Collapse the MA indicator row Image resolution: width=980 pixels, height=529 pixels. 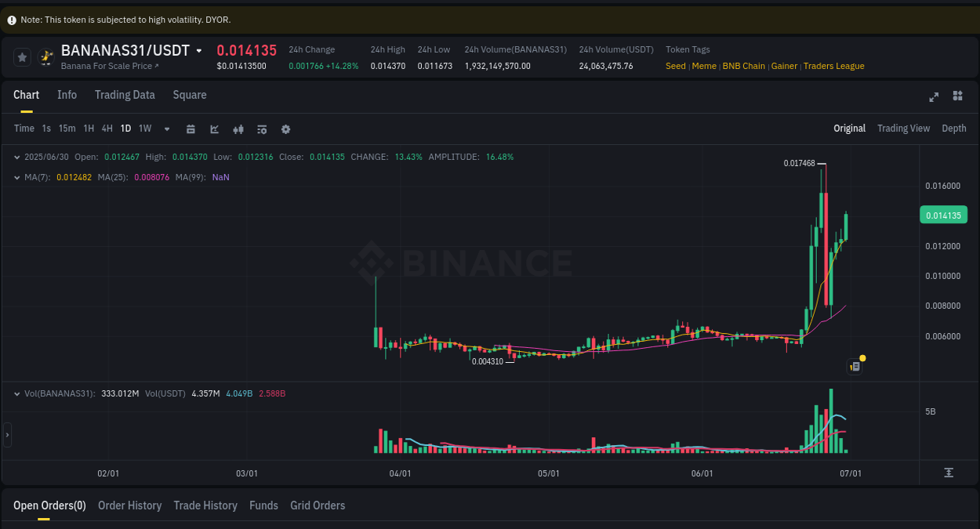[17, 177]
